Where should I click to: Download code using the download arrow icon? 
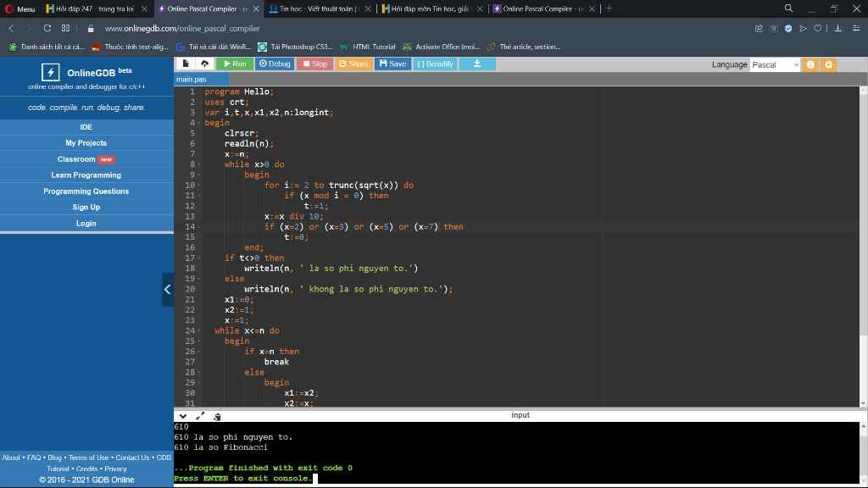coord(477,64)
